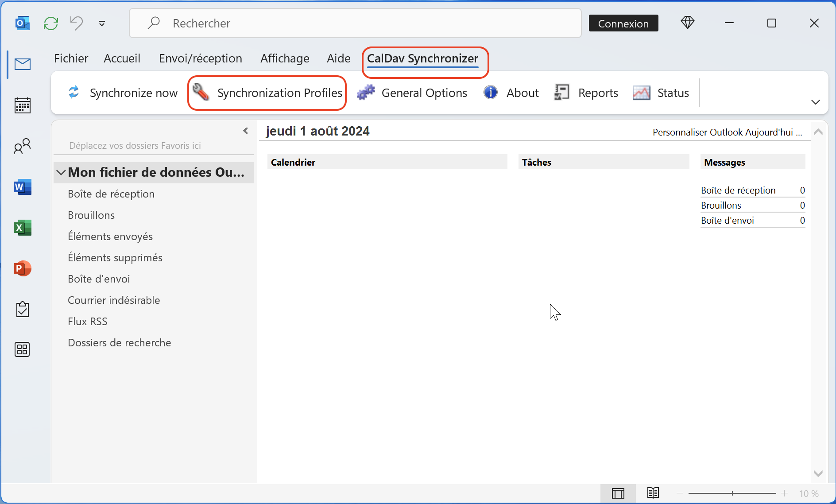
Task: Collapse the folder pane arrow
Action: [245, 131]
